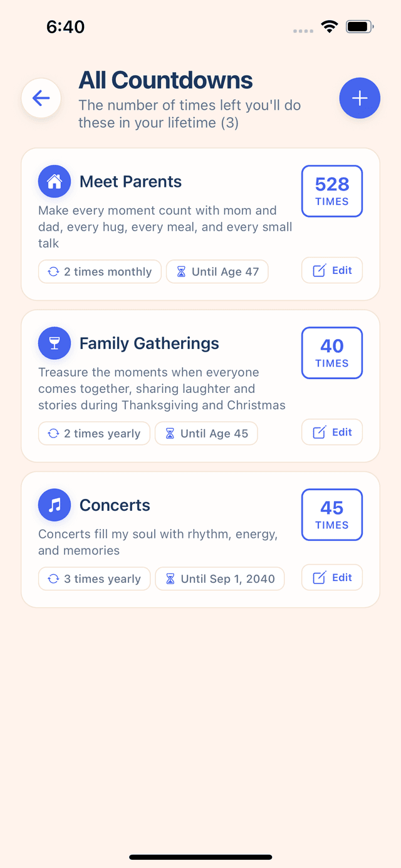Tap the music note icon for Concerts

[x=55, y=505]
